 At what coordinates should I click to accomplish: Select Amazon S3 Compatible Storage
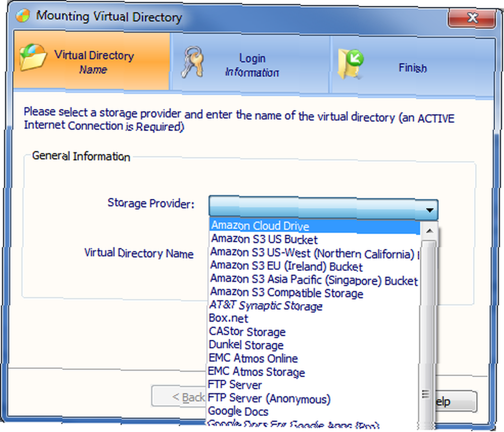click(x=314, y=293)
